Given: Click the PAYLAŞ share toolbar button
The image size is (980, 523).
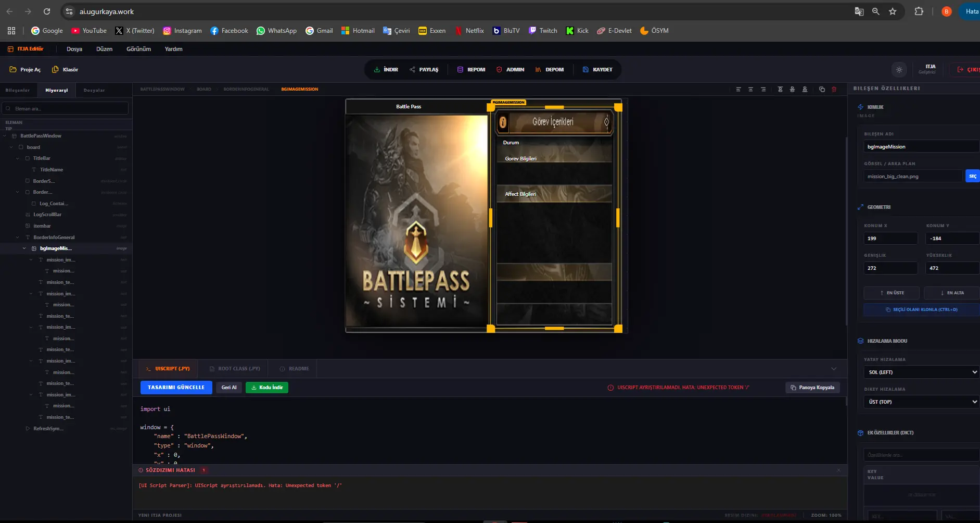Looking at the screenshot, I should 424,69.
